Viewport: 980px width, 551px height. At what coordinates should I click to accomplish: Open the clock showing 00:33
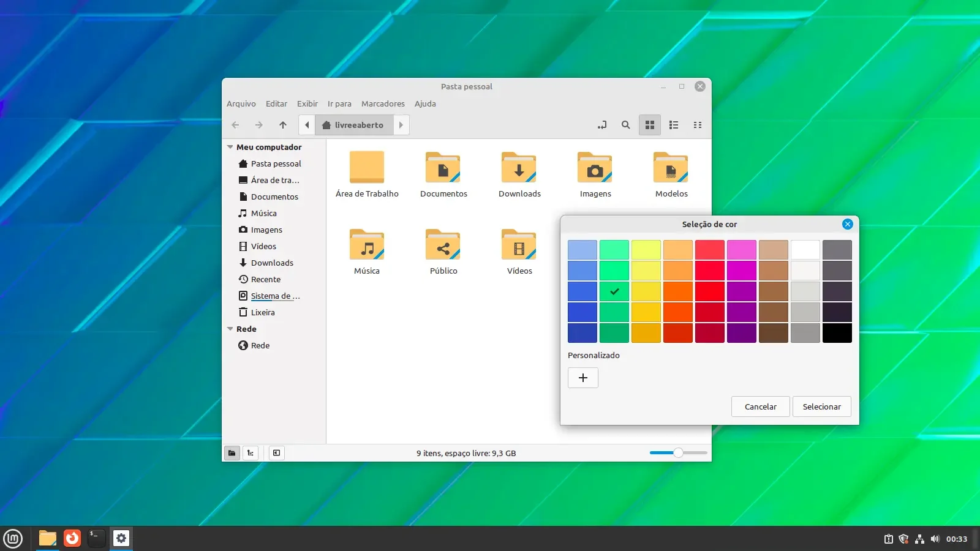pos(957,539)
